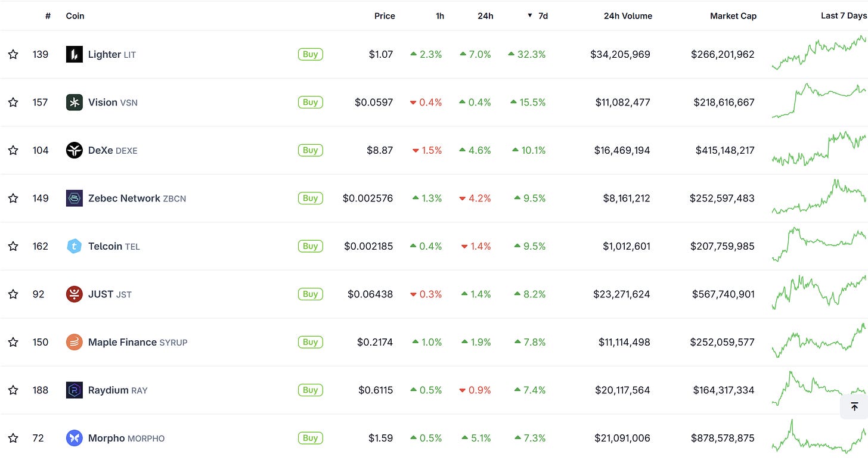
Task: Click Buy for Zebec Network
Action: point(311,198)
